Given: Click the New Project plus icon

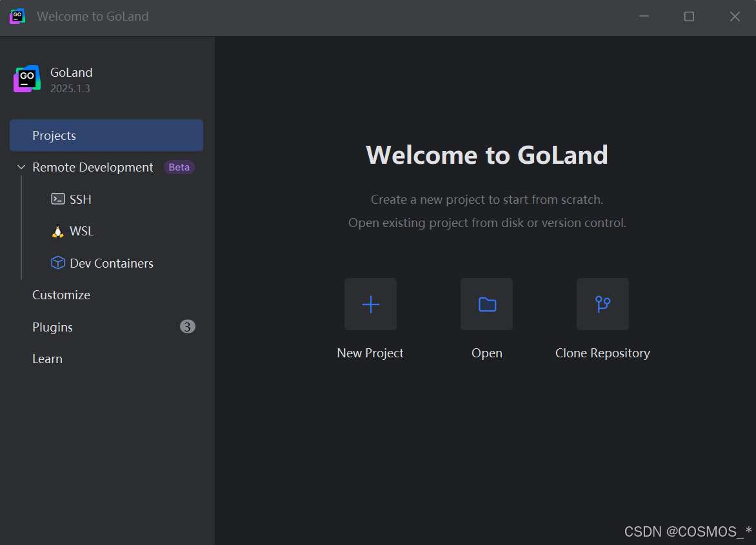Looking at the screenshot, I should 370,304.
